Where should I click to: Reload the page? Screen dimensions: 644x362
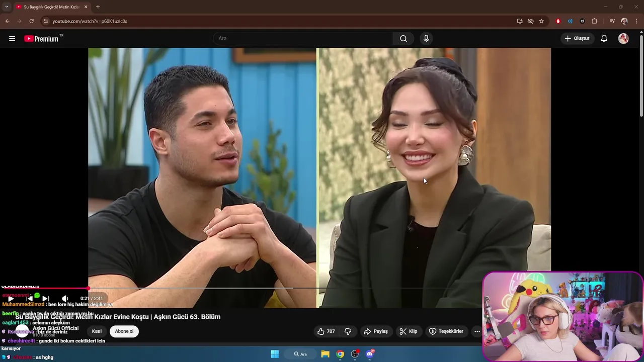[x=31, y=21]
